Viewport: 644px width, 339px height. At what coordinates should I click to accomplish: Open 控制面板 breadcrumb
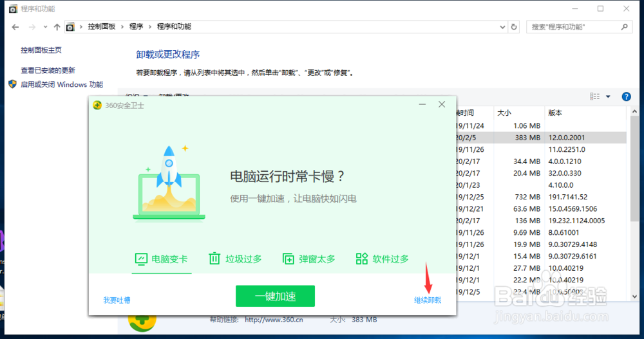tap(102, 26)
